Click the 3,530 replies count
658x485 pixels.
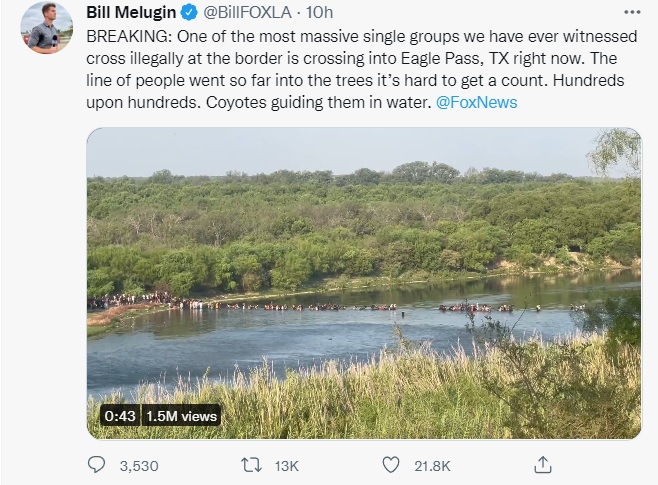pos(139,466)
